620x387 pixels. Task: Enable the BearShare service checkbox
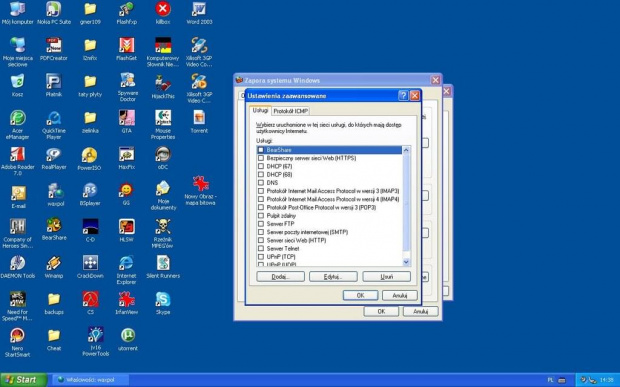point(261,150)
